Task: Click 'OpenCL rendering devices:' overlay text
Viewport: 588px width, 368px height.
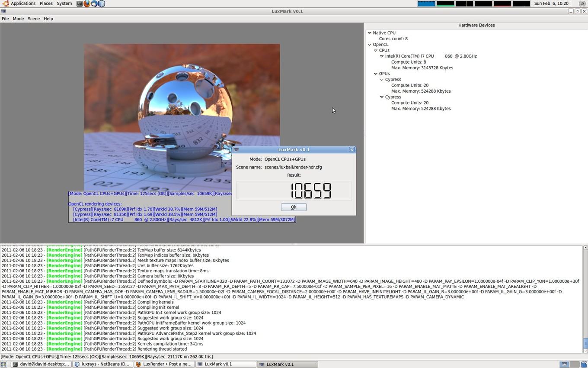Action: coord(95,204)
